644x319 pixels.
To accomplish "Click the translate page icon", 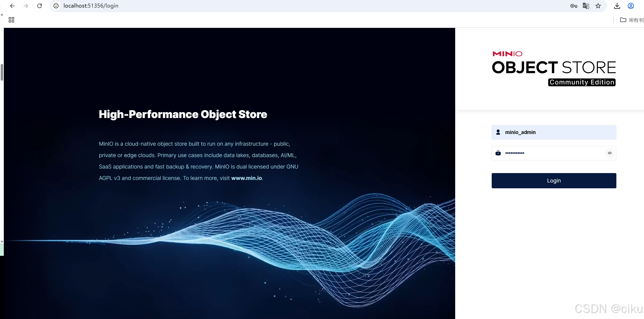I will coord(586,6).
